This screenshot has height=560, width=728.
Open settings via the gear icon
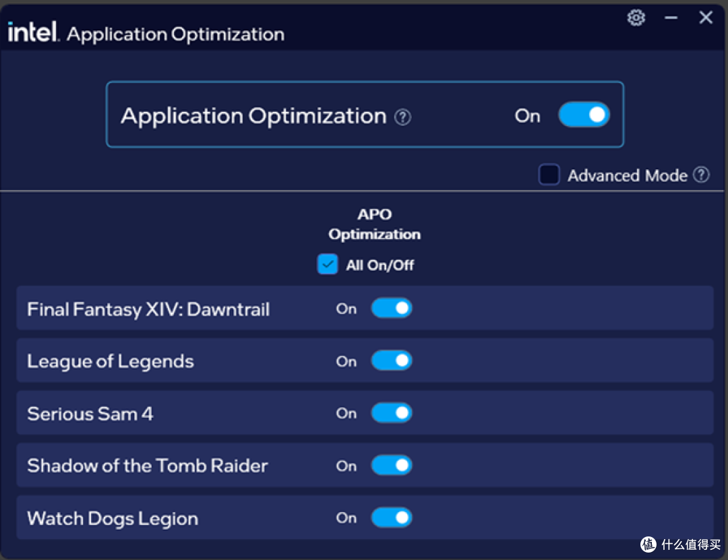[x=636, y=18]
